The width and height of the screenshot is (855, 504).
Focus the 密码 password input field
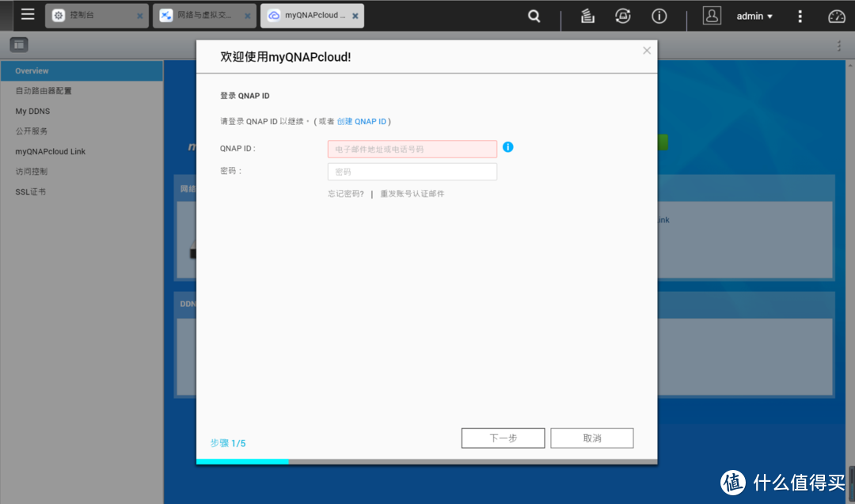[412, 172]
